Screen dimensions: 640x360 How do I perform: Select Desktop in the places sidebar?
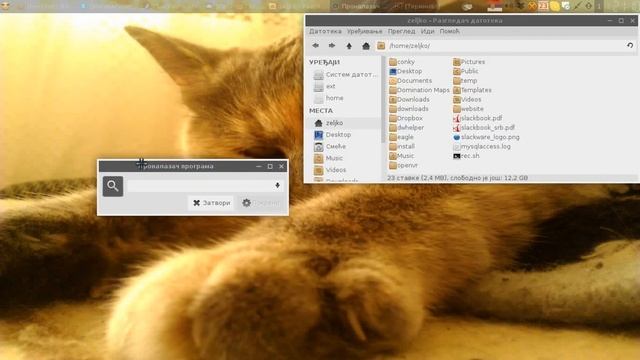tap(333, 135)
